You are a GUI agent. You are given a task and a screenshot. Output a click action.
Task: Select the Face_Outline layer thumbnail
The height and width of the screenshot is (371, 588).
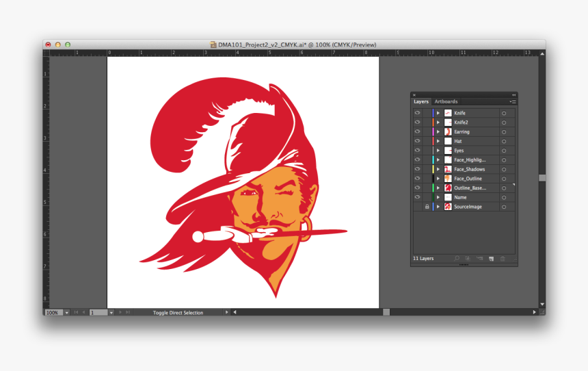(x=448, y=179)
